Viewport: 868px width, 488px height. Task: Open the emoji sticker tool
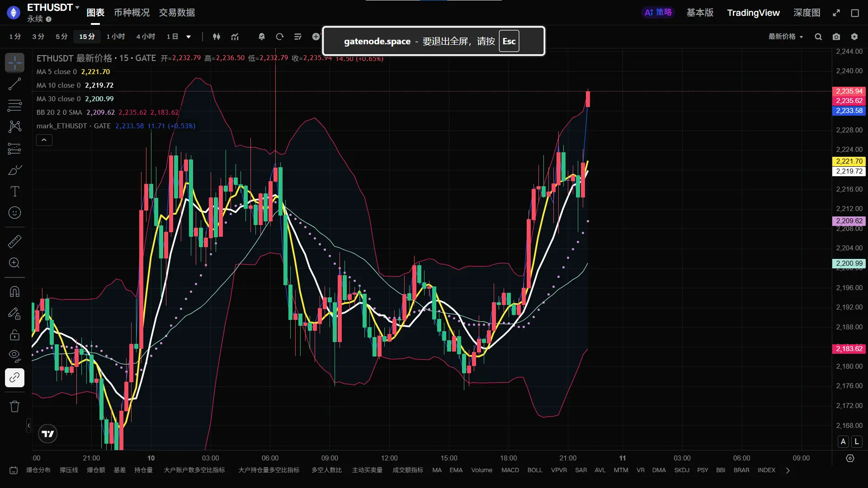tap(14, 213)
